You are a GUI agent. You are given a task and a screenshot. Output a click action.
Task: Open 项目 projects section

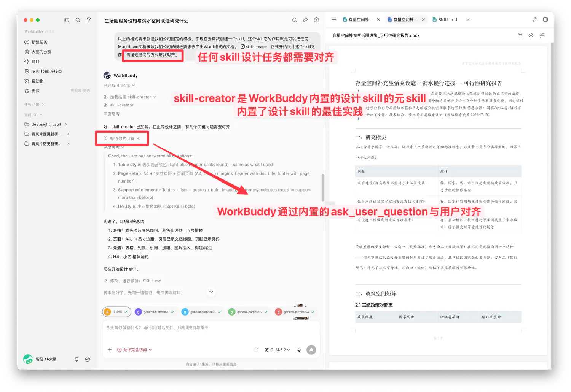tap(32, 62)
